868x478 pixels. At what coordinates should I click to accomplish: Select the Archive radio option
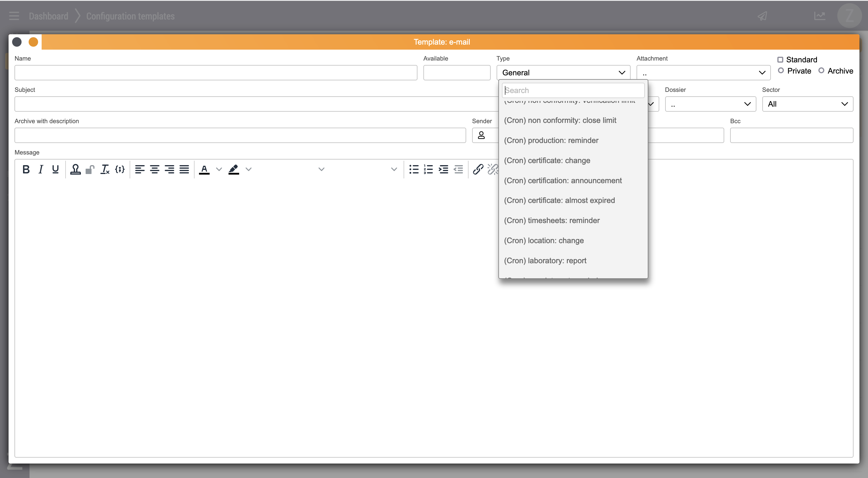click(821, 70)
